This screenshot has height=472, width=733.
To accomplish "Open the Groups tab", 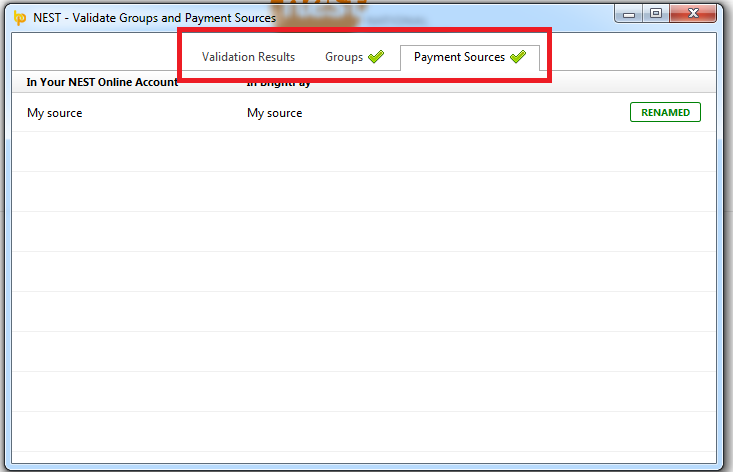I will click(344, 57).
